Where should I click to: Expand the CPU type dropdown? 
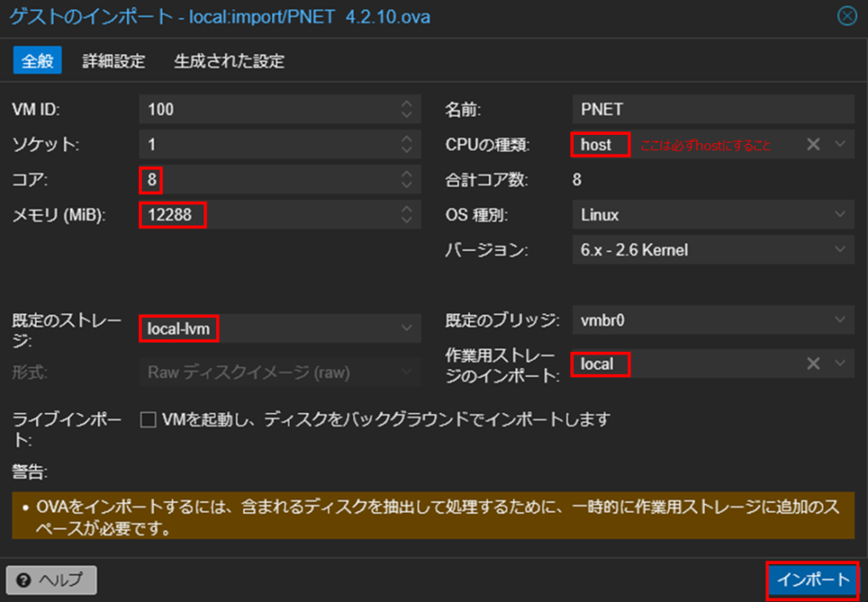pyautogui.click(x=840, y=144)
